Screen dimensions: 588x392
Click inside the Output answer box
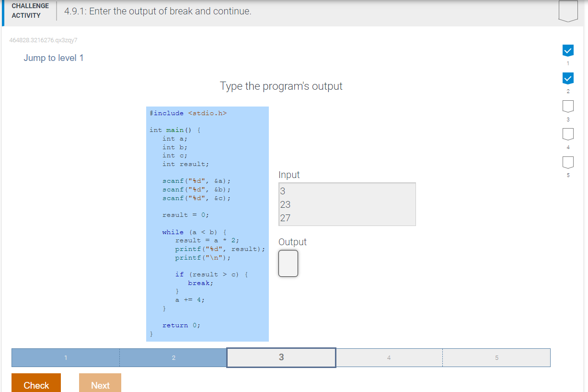[288, 263]
